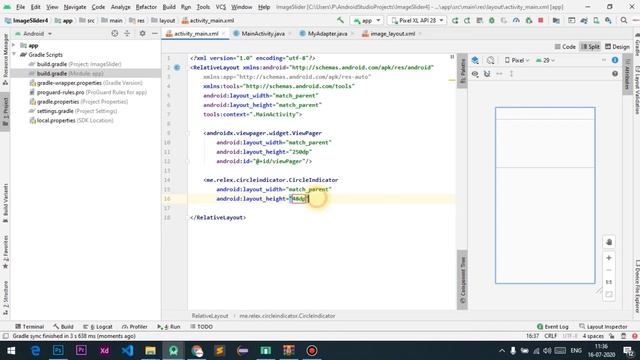Switch editor to Design view
This screenshot has width=640, height=360.
[x=617, y=47]
